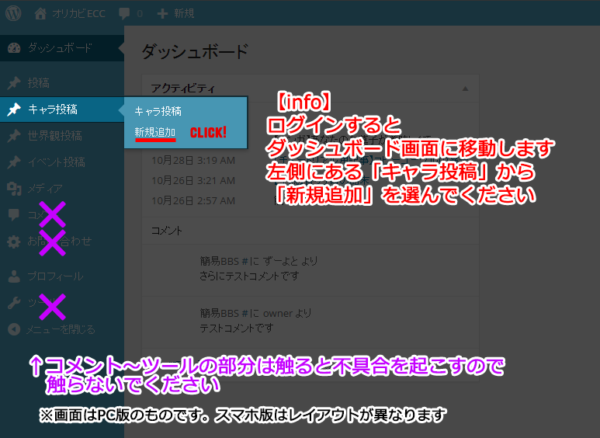The height and width of the screenshot is (438, 600).
Task: Click the pin icon beside 投稿
Action: tap(14, 83)
